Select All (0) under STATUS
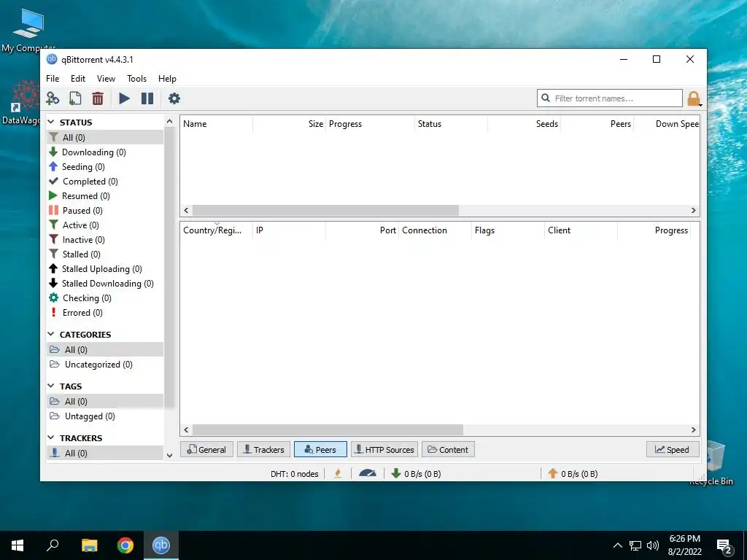This screenshot has height=560, width=747. click(105, 138)
